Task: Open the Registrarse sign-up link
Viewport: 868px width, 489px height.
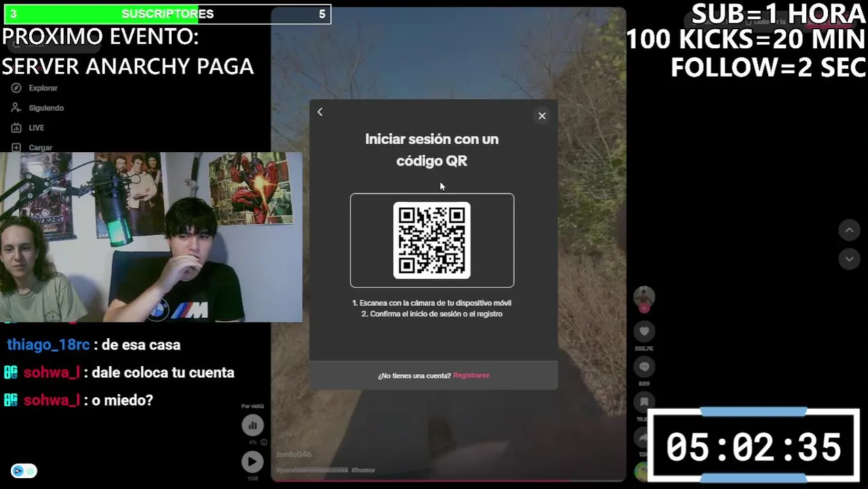Action: tap(471, 375)
